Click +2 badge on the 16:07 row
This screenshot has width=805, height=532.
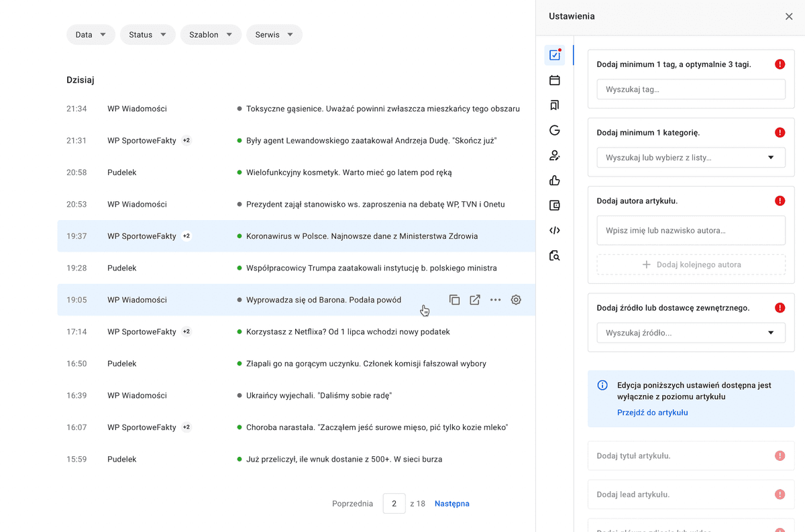186,427
